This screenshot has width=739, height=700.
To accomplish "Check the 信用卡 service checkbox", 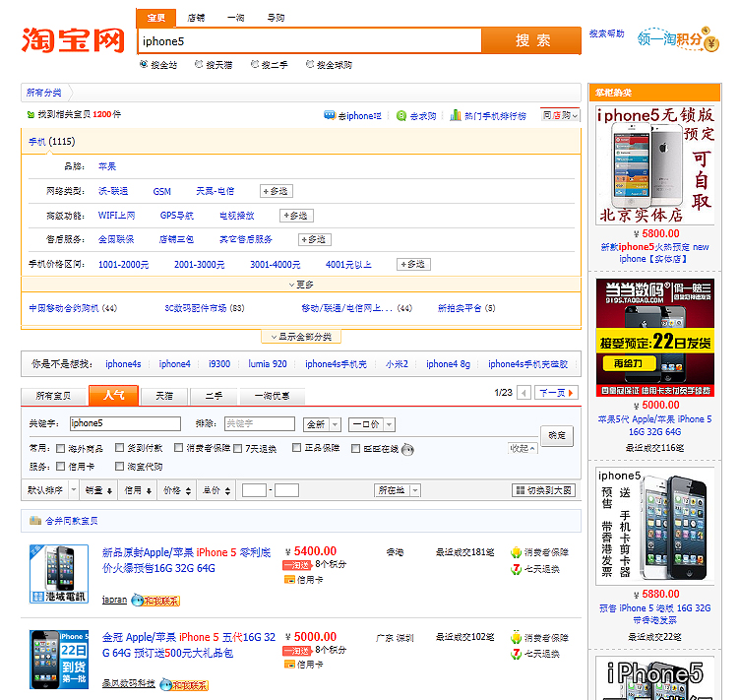I will pos(60,466).
